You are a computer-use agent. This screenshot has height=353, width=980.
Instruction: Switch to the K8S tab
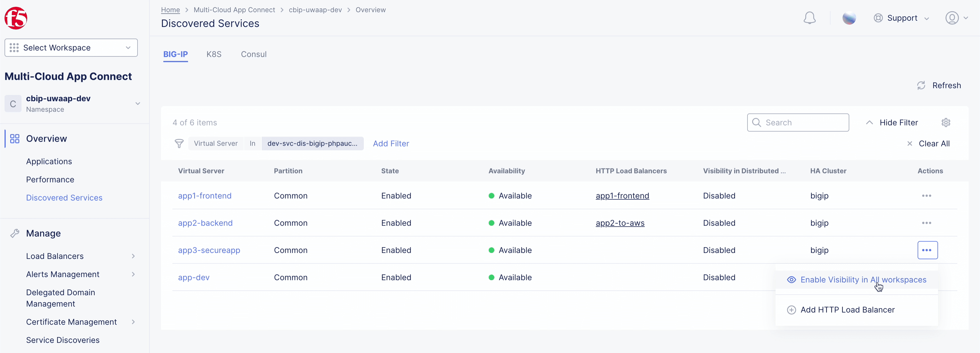(214, 54)
